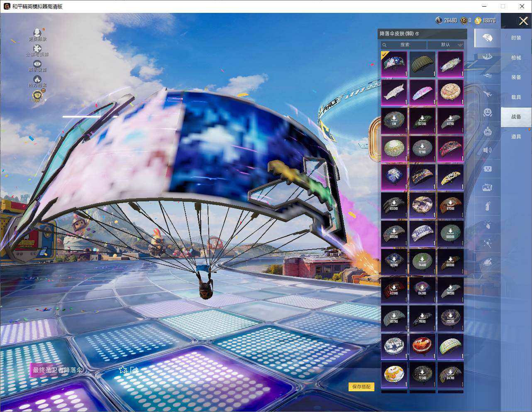Open the picture gallery sidebar icon
Viewport: 532px width, 412px height.
click(487, 187)
